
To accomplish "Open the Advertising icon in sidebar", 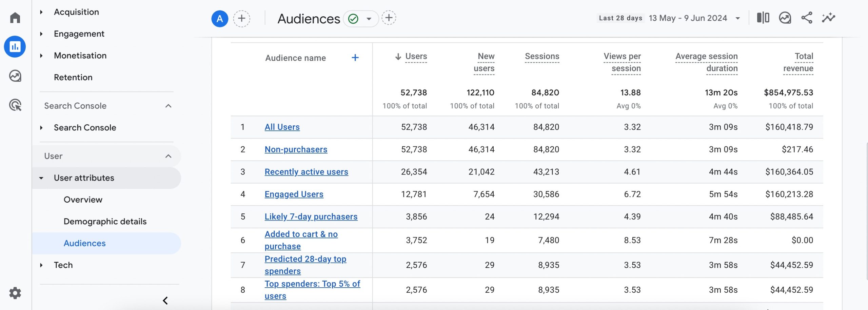I will point(15,105).
